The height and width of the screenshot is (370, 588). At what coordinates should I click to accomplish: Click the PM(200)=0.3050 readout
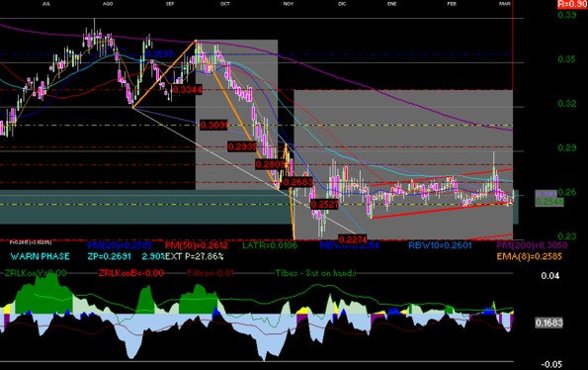click(532, 245)
